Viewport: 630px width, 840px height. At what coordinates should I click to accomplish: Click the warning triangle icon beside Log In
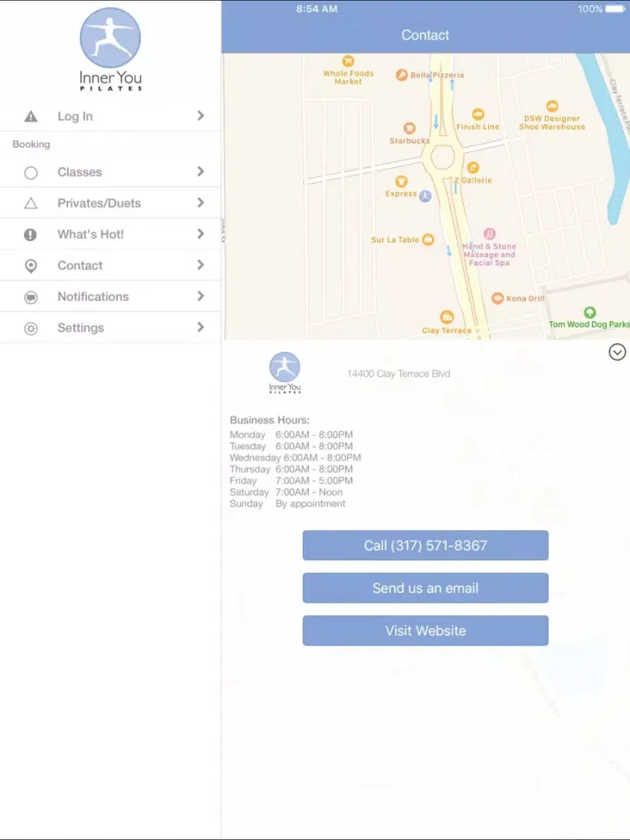[31, 116]
